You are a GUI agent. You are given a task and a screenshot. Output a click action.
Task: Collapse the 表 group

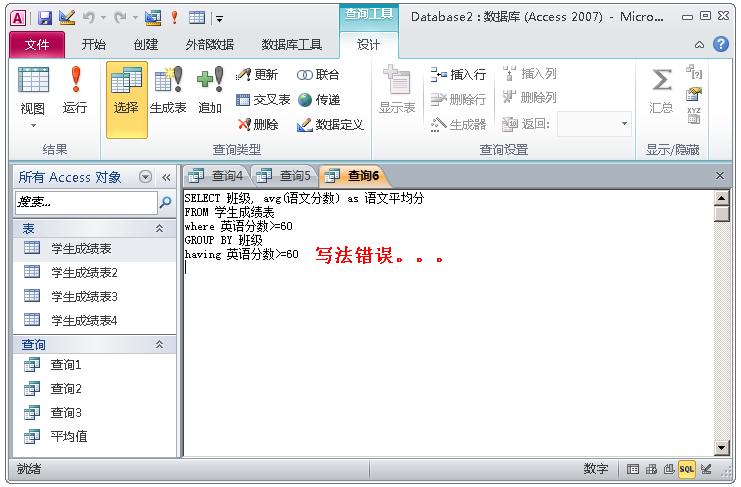pyautogui.click(x=160, y=229)
